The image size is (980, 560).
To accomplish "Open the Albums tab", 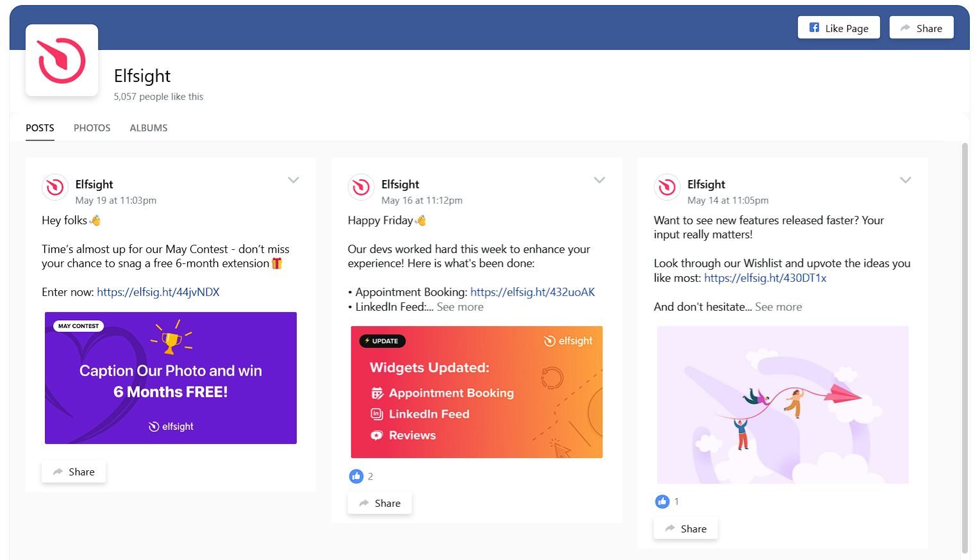I will [149, 128].
